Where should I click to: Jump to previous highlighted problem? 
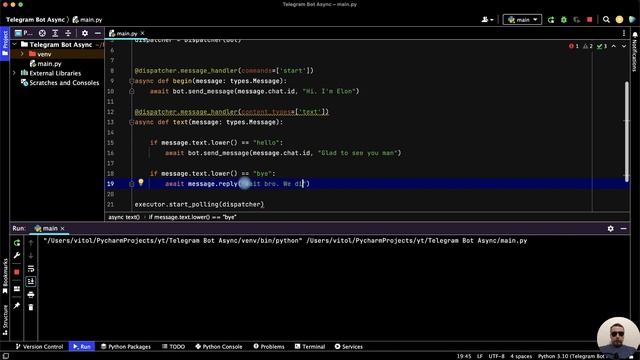[613, 46]
